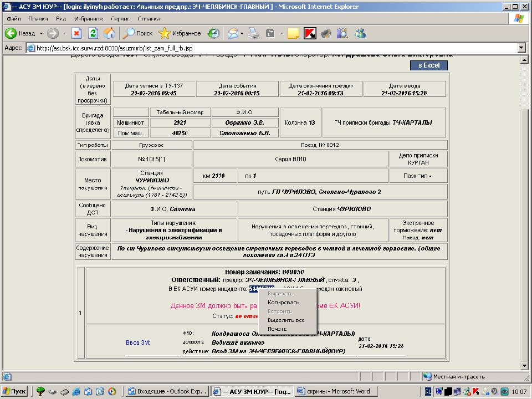Click the Серия ВЛ10 cell
The image size is (532, 399).
[290, 159]
